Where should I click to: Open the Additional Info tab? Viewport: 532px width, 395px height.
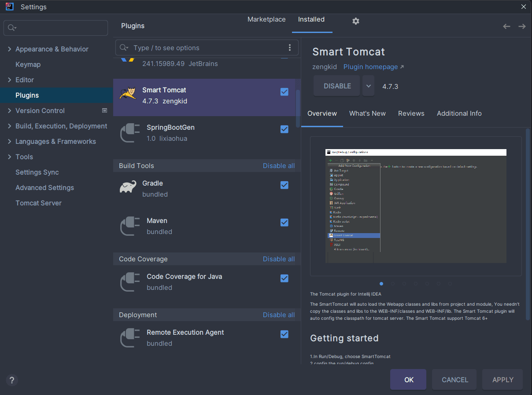coord(459,113)
